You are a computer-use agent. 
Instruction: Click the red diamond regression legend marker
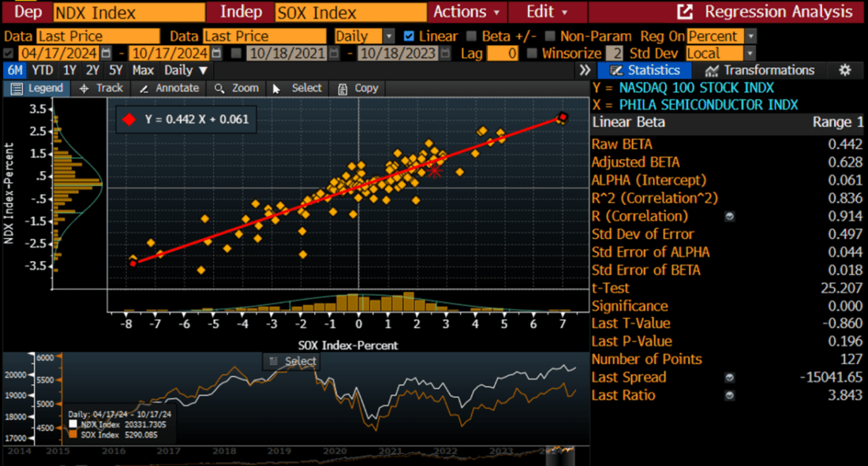coord(129,120)
